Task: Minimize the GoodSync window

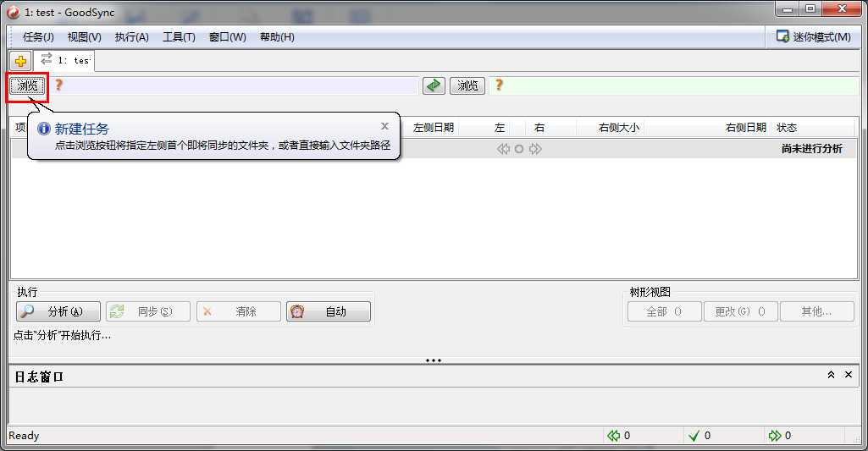Action: coord(788,8)
